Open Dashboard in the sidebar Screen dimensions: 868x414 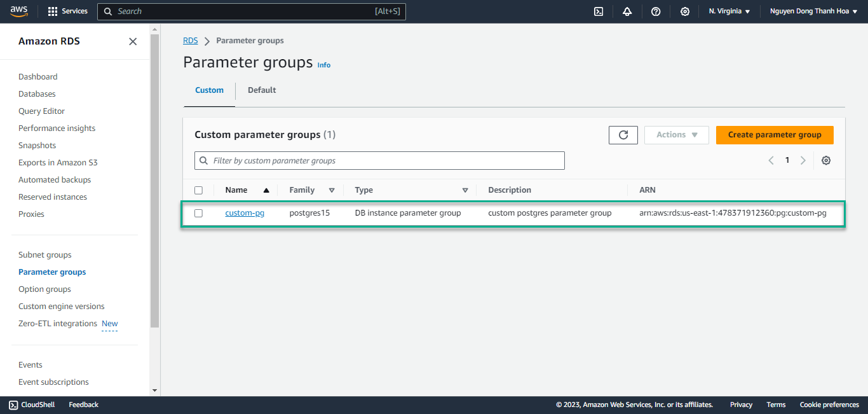point(38,77)
